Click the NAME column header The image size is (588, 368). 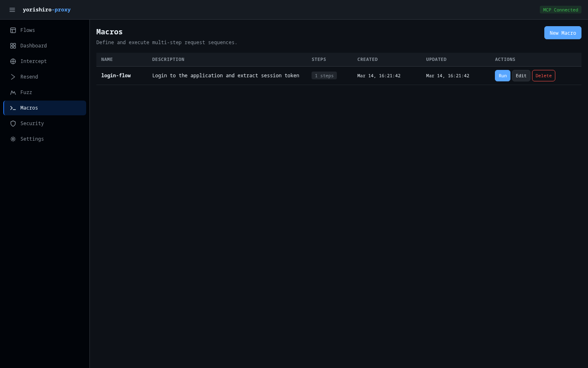pyautogui.click(x=107, y=60)
